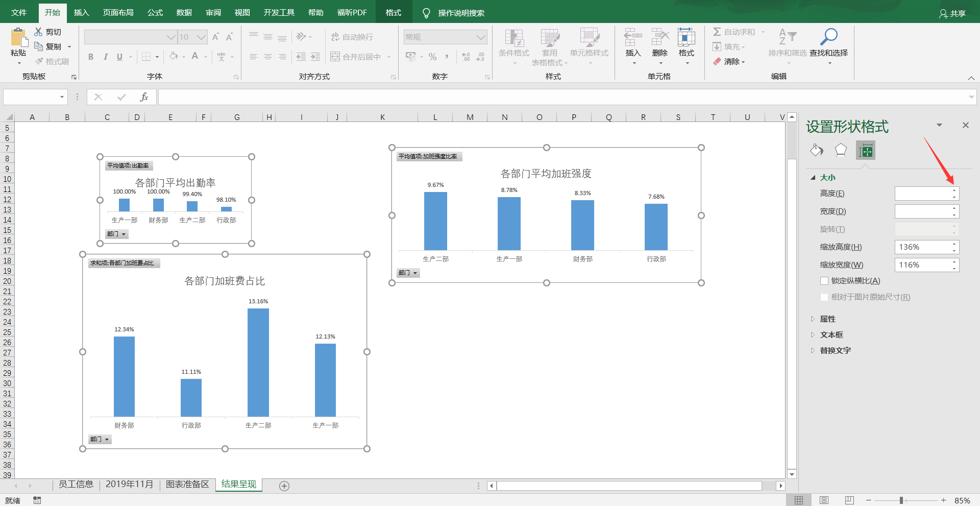
Task: Open the department filter on attendance chart
Action: (x=117, y=234)
